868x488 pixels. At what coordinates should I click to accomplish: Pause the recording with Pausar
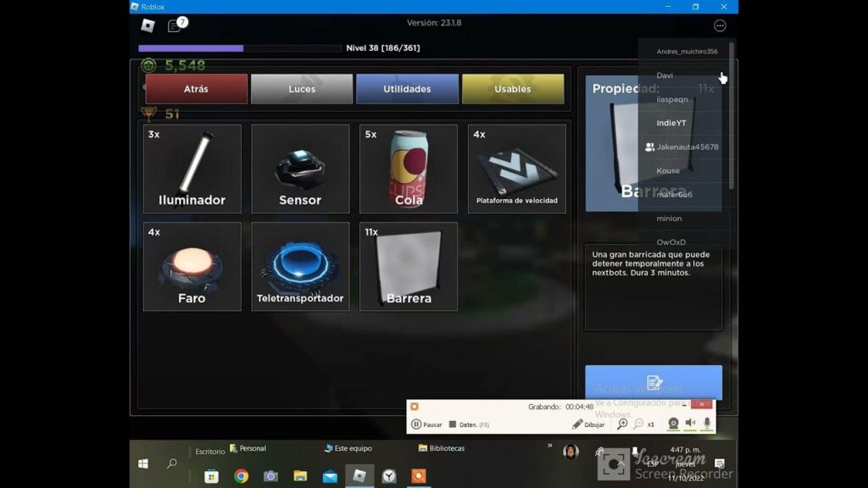[x=427, y=424]
